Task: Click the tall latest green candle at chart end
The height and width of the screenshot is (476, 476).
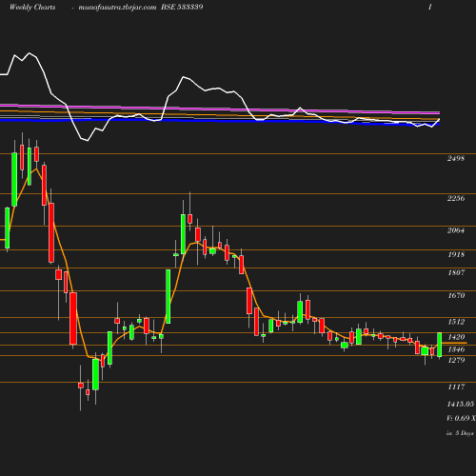Action: (x=440, y=345)
